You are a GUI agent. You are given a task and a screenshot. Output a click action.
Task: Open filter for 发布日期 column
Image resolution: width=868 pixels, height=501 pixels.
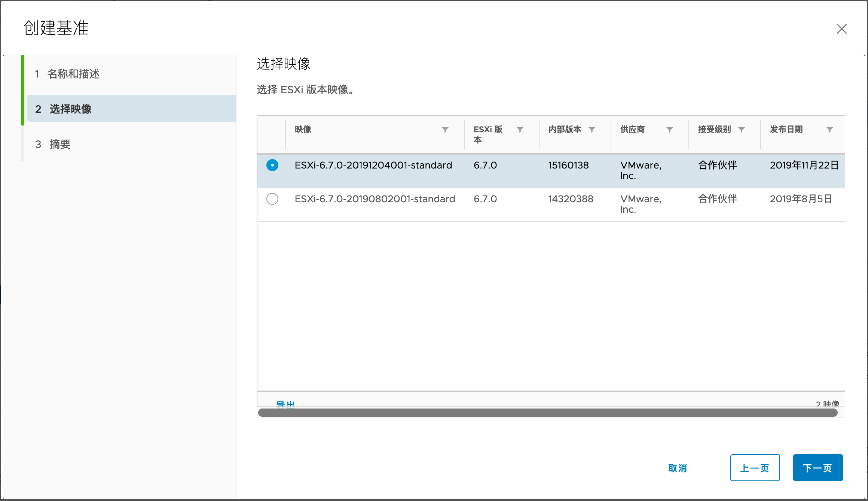pyautogui.click(x=829, y=130)
